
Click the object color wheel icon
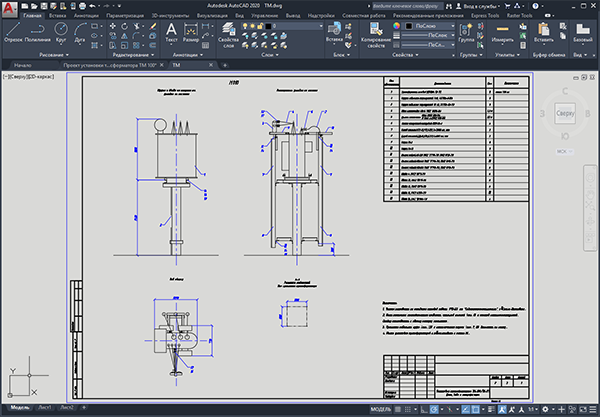tap(396, 26)
